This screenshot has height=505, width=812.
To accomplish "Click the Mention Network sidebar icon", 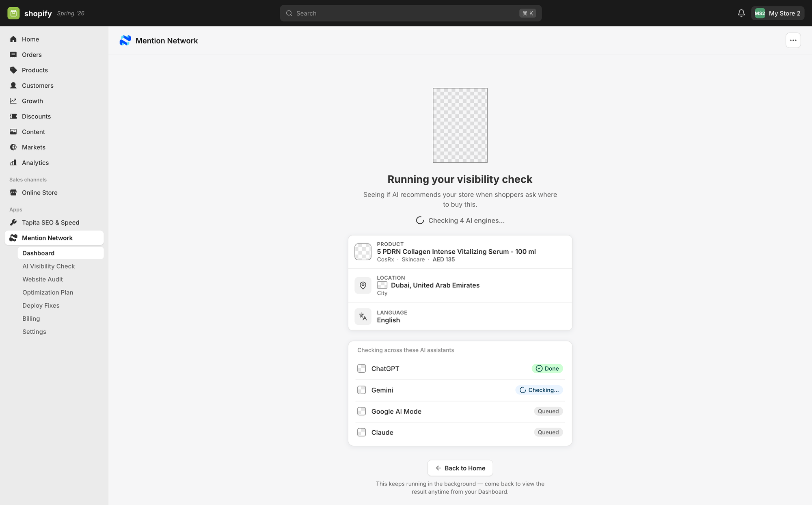I will 13,238.
